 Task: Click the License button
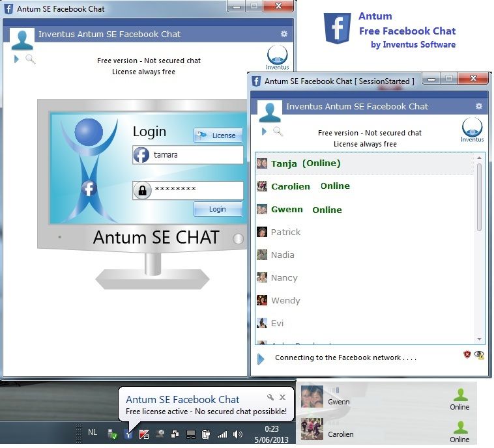[x=218, y=135]
